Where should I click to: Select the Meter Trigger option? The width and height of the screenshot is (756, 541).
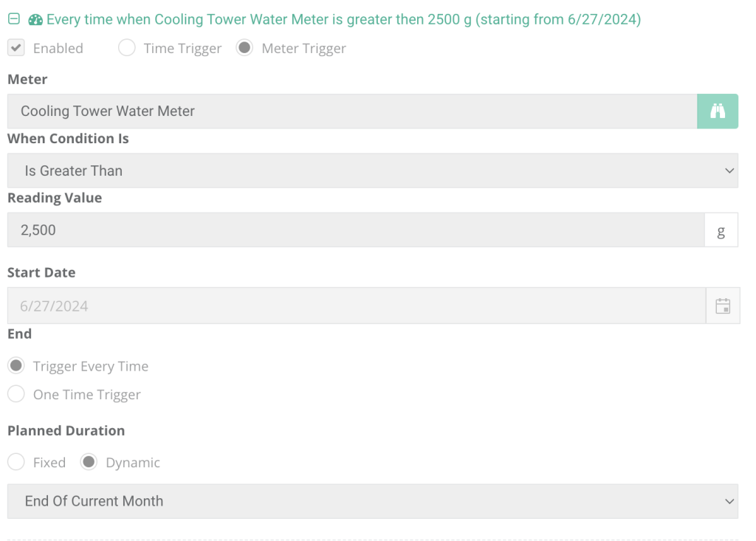(x=245, y=48)
